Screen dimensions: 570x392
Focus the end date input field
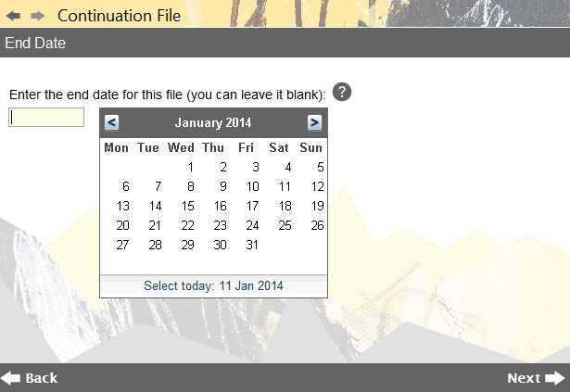(46, 118)
